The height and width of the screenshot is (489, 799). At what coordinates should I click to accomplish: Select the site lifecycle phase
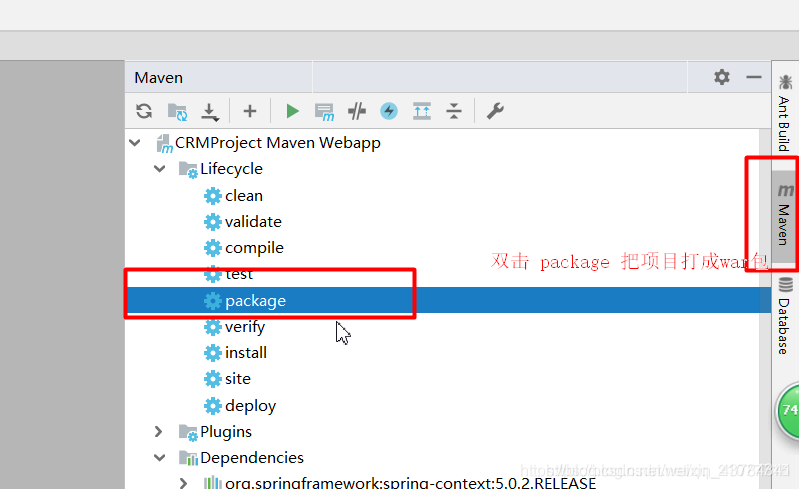coord(237,379)
